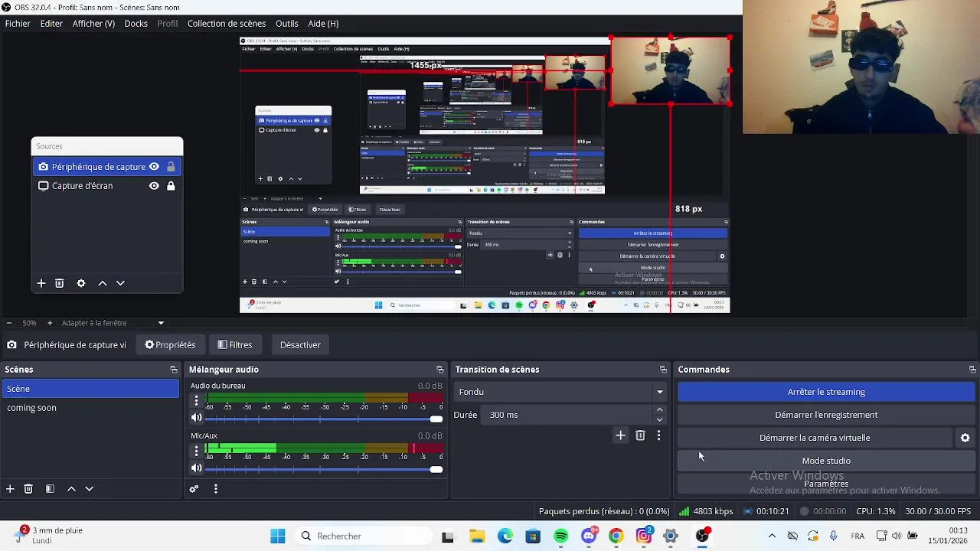Open advanced audio properties gears icon

coord(194,489)
